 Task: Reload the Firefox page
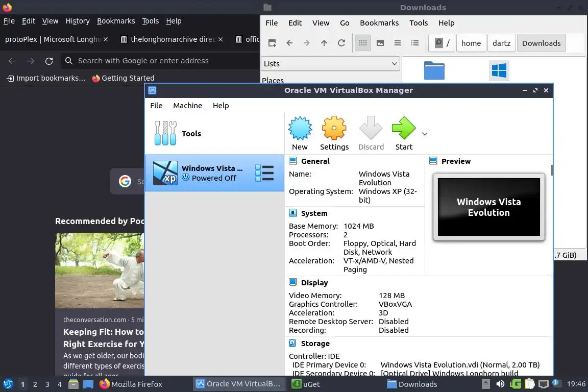click(49, 61)
